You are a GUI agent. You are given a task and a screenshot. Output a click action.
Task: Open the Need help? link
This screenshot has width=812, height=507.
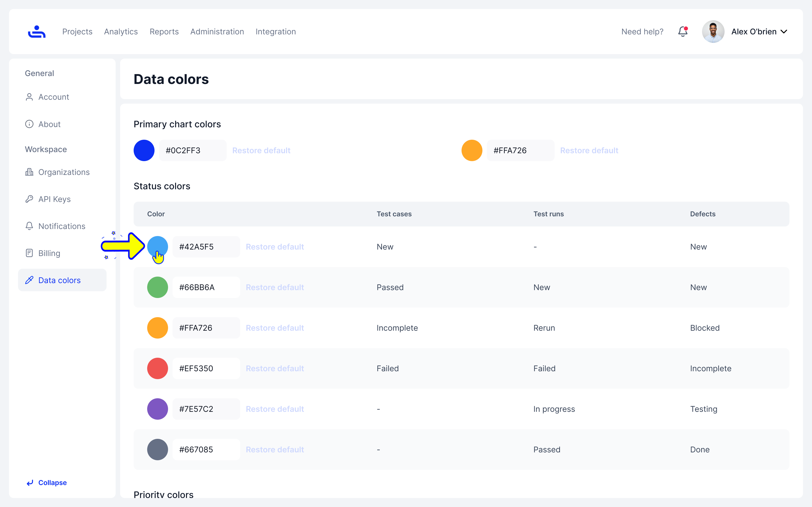click(x=642, y=32)
